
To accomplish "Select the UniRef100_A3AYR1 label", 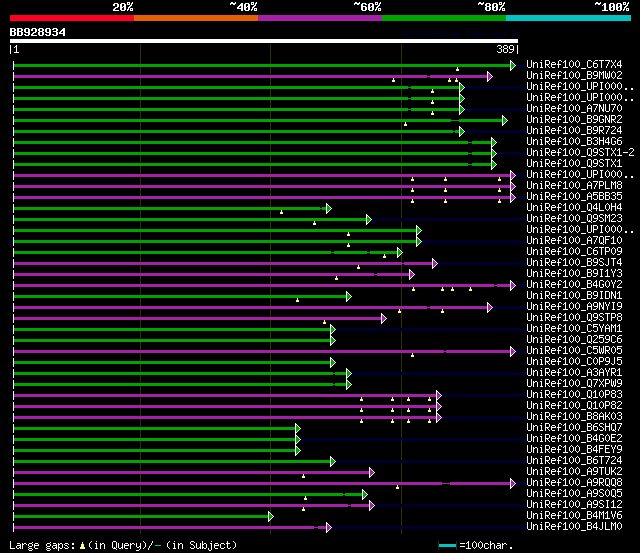I will [574, 373].
